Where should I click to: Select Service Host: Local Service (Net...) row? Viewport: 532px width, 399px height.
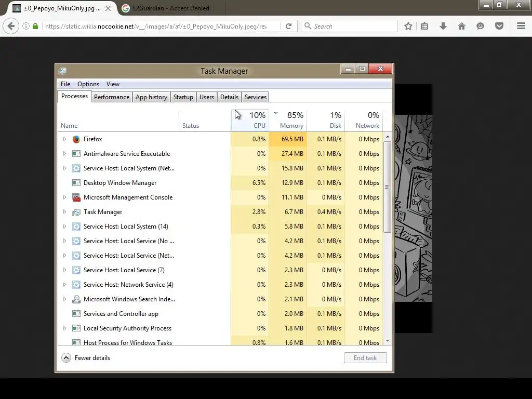tap(220, 256)
